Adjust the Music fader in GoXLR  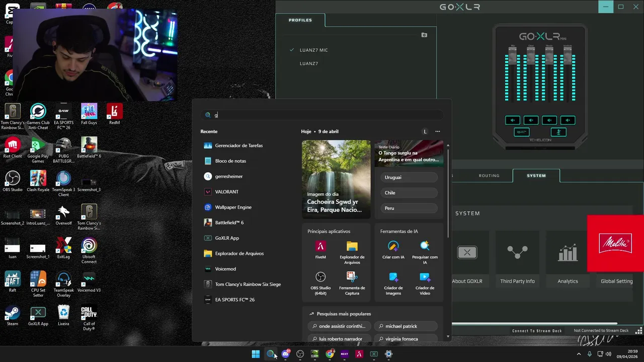coord(549,56)
